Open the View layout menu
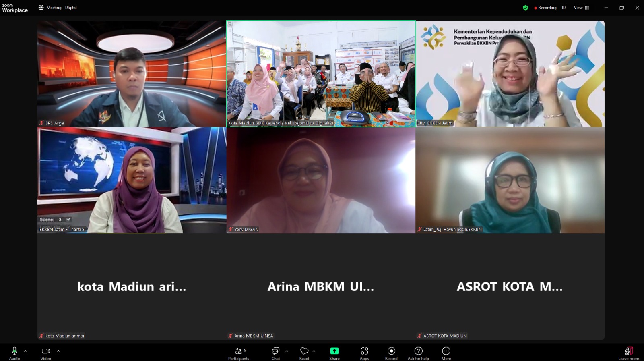Viewport: 644px width, 361px height. pos(581,8)
